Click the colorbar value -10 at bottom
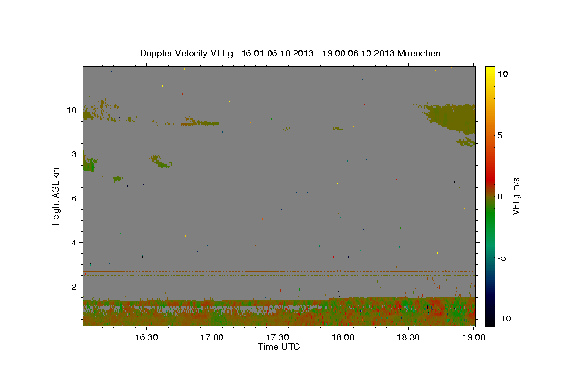Screen dimensions: 588x392 point(504,319)
